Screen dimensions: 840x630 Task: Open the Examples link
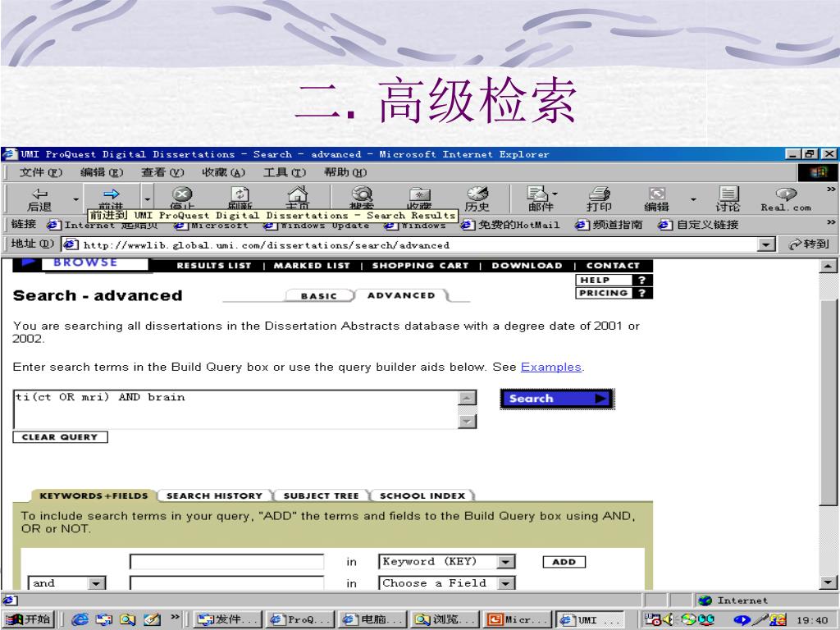coord(550,367)
